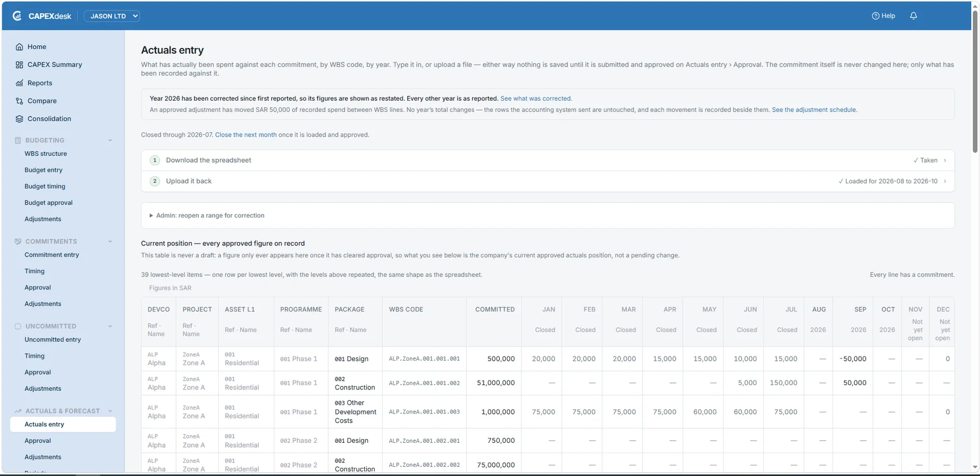
Task: Follow the See what was corrected link
Action: tap(536, 98)
